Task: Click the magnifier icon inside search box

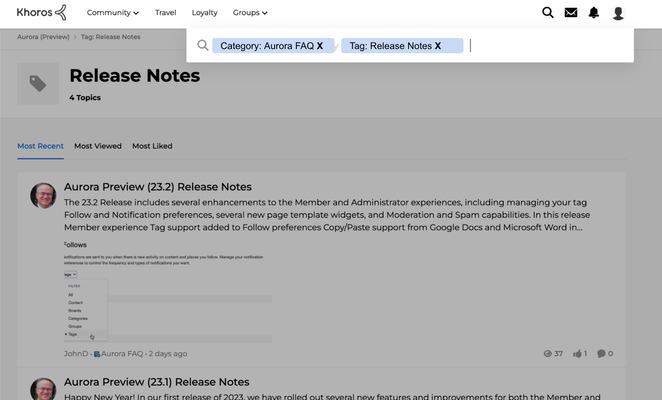Action: pos(203,45)
